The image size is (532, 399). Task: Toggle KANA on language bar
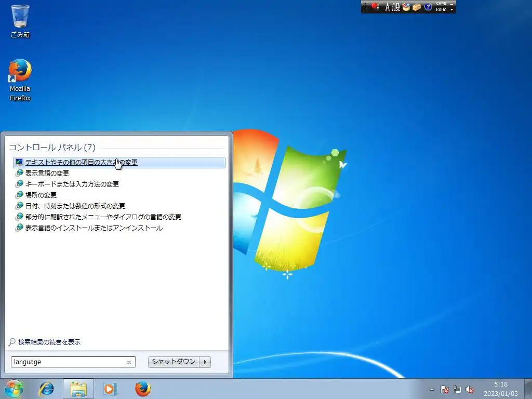(441, 9)
